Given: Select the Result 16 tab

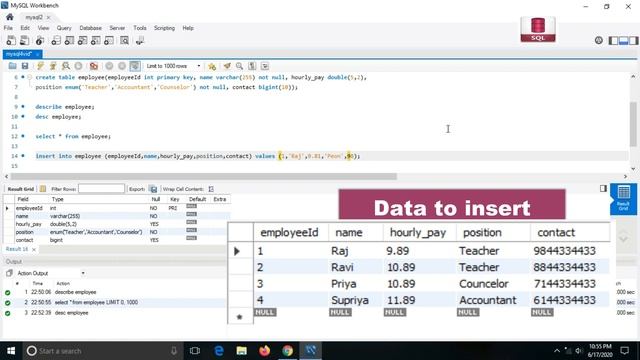Looking at the screenshot, I should point(17,249).
